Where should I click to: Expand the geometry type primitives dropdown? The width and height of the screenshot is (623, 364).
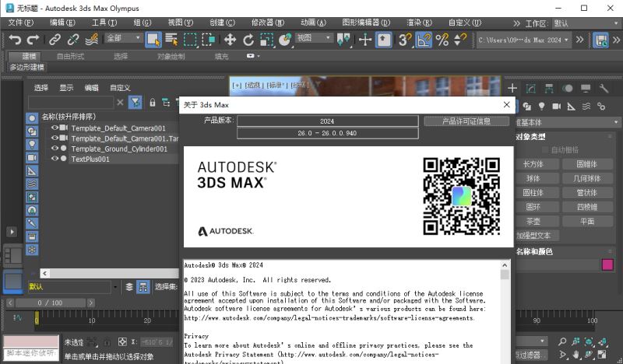tap(568, 123)
